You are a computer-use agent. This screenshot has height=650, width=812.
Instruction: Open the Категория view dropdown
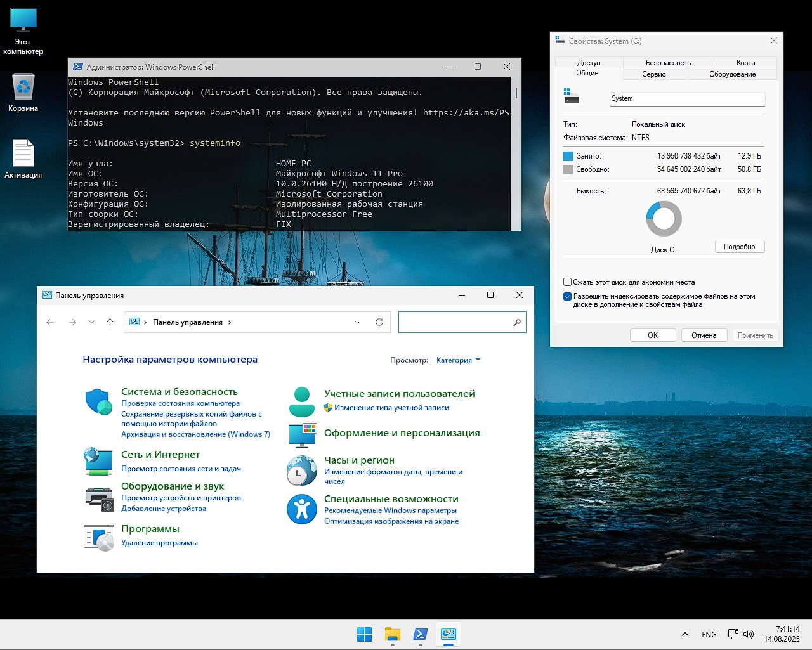click(x=457, y=360)
